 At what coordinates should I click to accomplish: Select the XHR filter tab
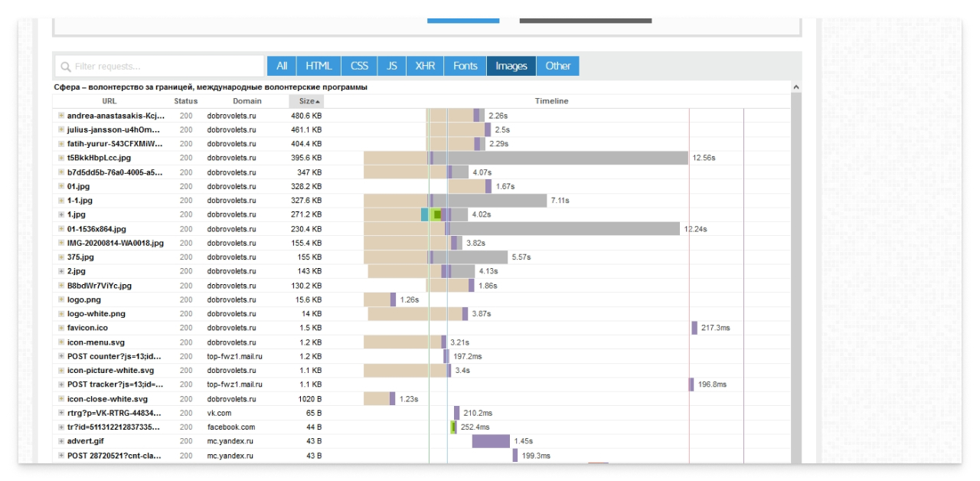tap(425, 66)
